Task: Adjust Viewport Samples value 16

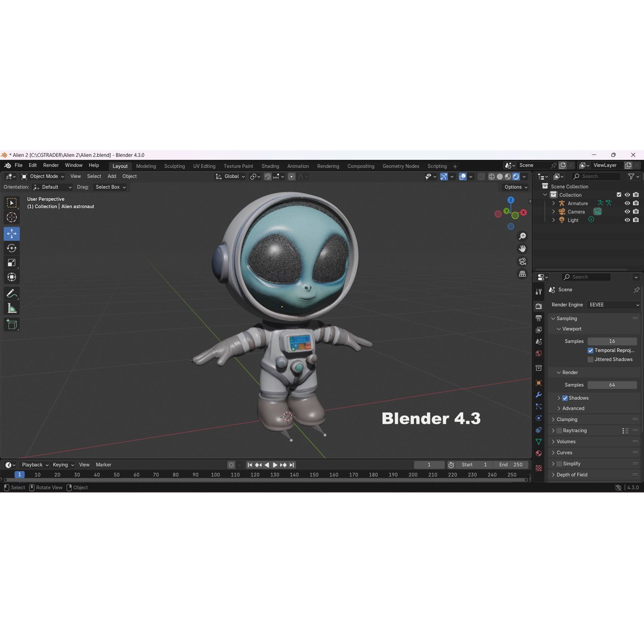Action: [612, 341]
